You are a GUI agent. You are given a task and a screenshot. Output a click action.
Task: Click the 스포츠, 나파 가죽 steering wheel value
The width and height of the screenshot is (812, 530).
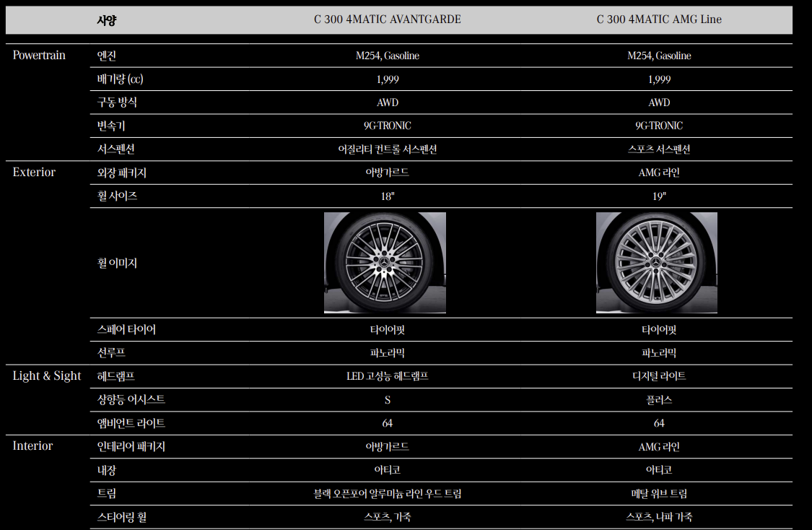pos(659,517)
